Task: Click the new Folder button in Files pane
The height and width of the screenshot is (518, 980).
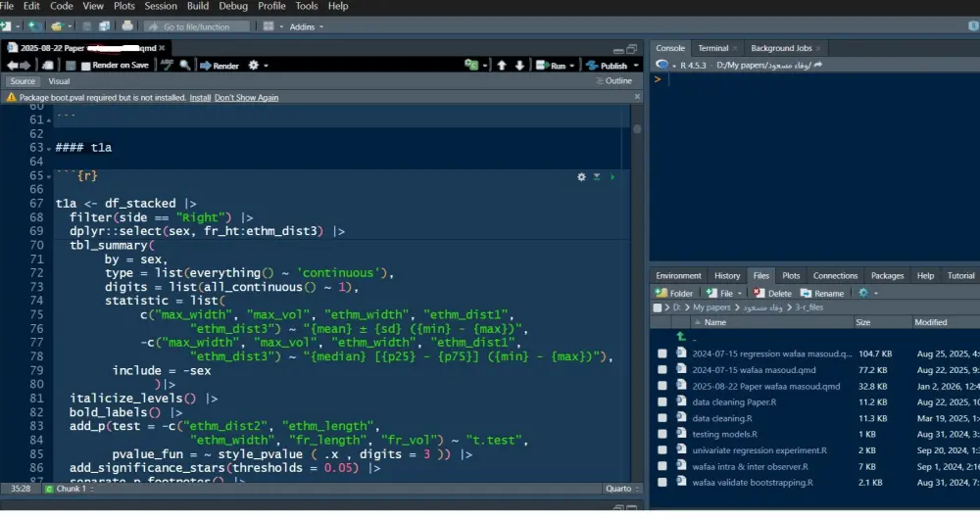Action: (674, 293)
